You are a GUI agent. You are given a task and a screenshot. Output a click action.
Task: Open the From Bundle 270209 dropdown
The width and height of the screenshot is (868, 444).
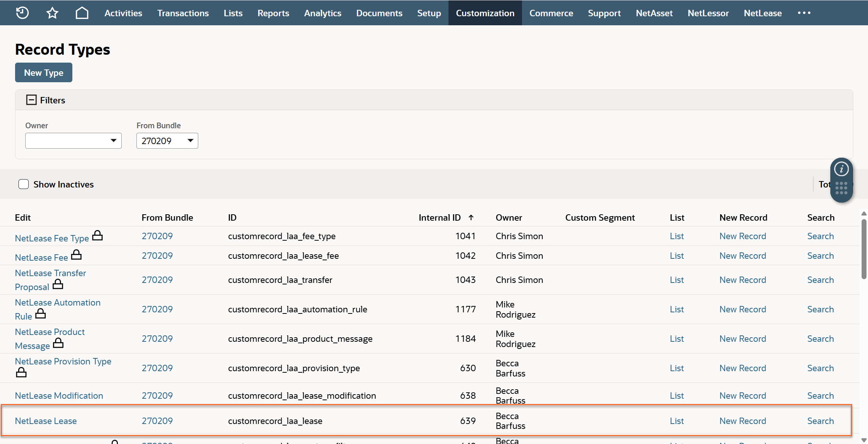167,141
